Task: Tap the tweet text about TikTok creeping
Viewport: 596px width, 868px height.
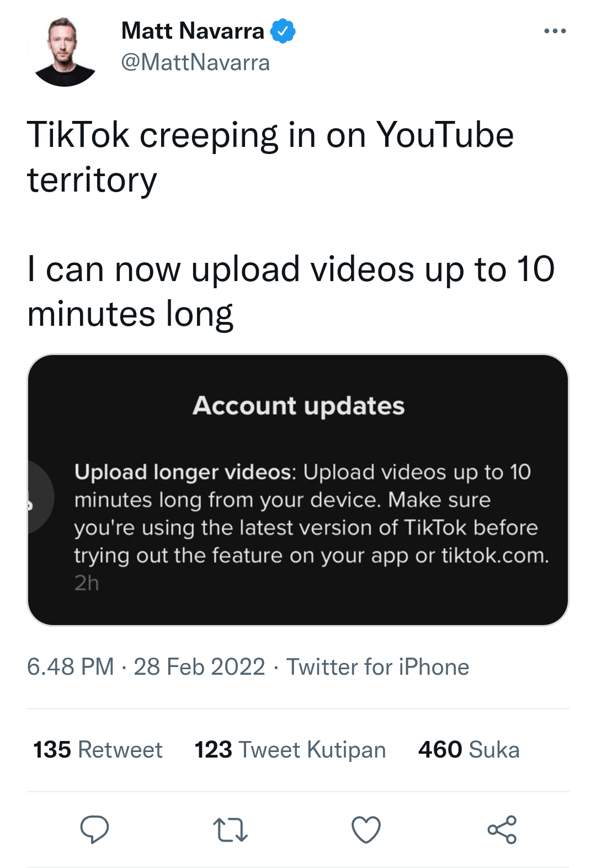Action: [x=270, y=157]
